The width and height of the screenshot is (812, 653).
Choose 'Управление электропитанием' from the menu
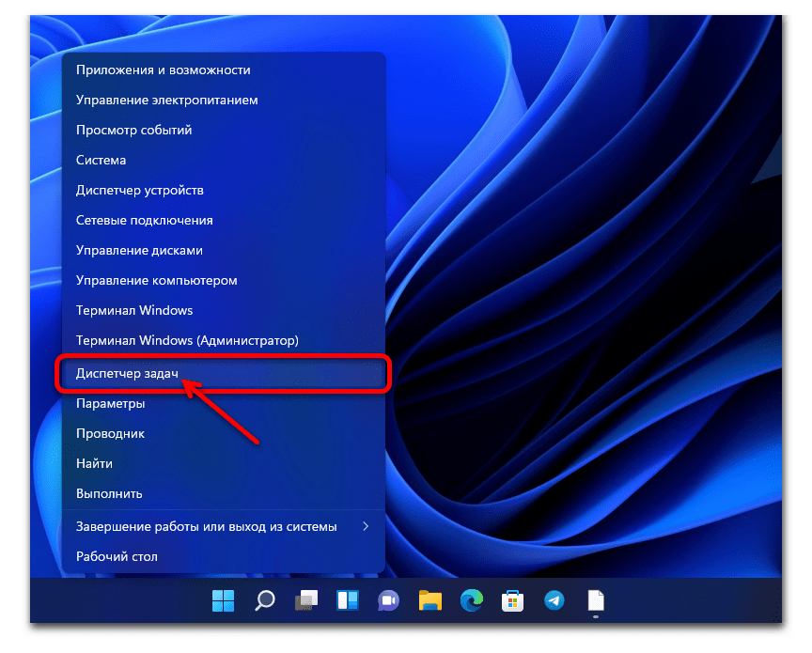point(224,100)
